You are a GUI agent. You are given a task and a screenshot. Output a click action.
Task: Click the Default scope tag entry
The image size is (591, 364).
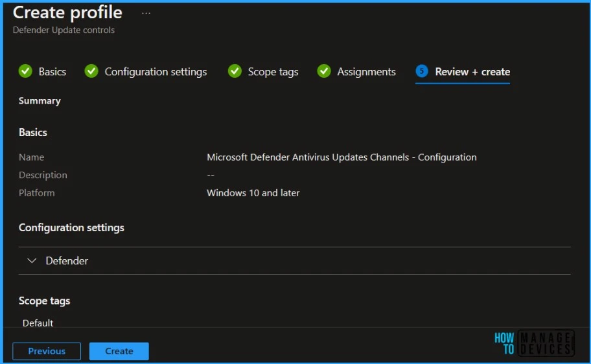click(x=38, y=323)
